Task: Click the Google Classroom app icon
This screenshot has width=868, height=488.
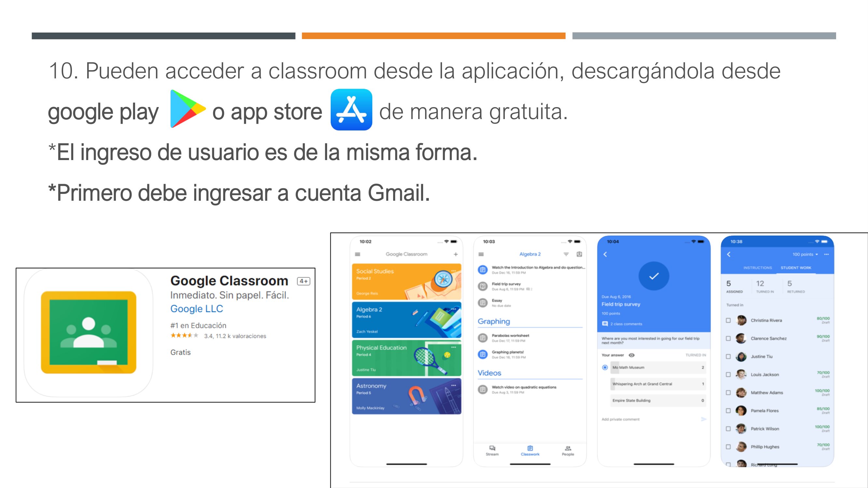Action: pyautogui.click(x=89, y=332)
